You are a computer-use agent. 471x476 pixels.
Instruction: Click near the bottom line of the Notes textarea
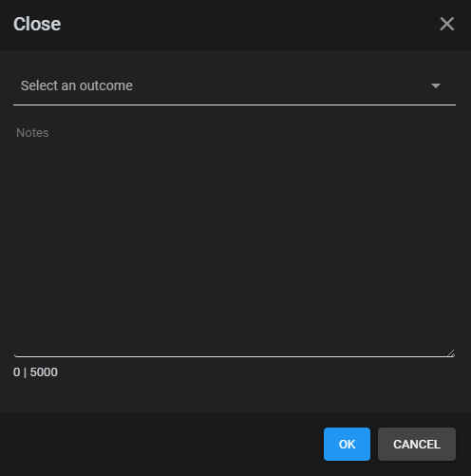click(x=235, y=356)
